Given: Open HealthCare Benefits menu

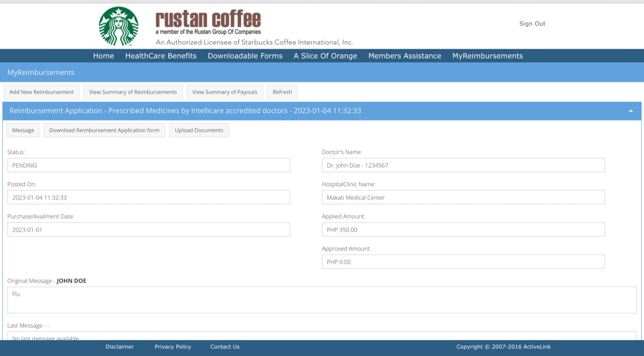Looking at the screenshot, I should (160, 56).
